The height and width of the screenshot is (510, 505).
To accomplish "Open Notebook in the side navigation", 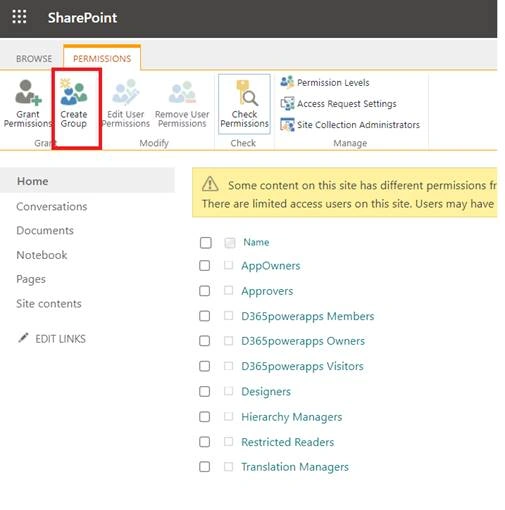I will point(42,255).
